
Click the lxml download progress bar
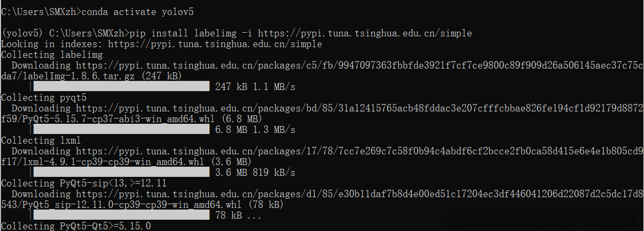(x=121, y=172)
